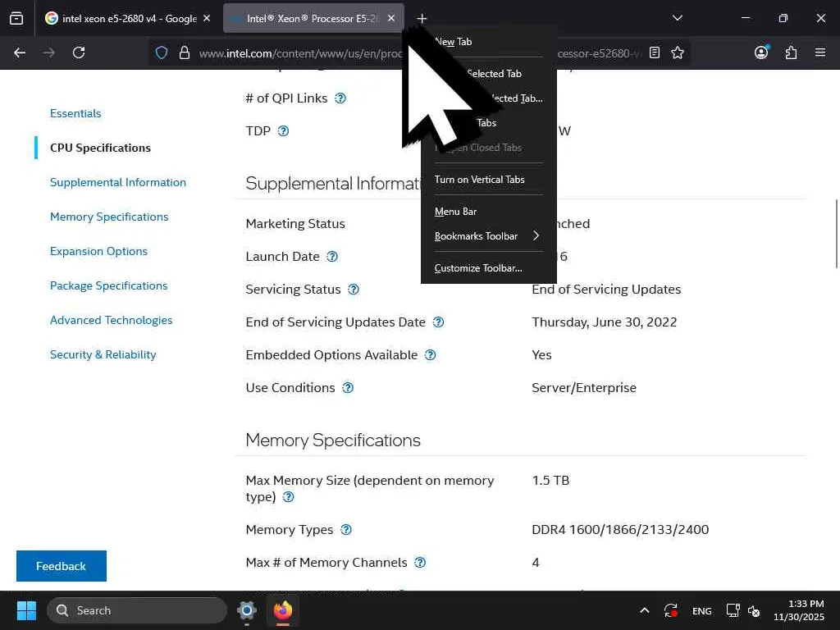Viewport: 840px width, 630px height.
Task: Click the sync status tray icon
Action: pyautogui.click(x=671, y=610)
